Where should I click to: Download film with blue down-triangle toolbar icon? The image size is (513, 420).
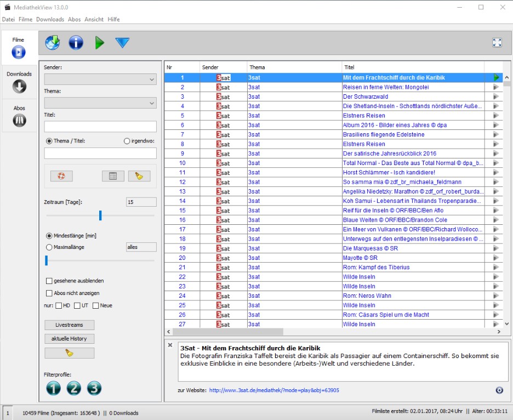point(122,43)
